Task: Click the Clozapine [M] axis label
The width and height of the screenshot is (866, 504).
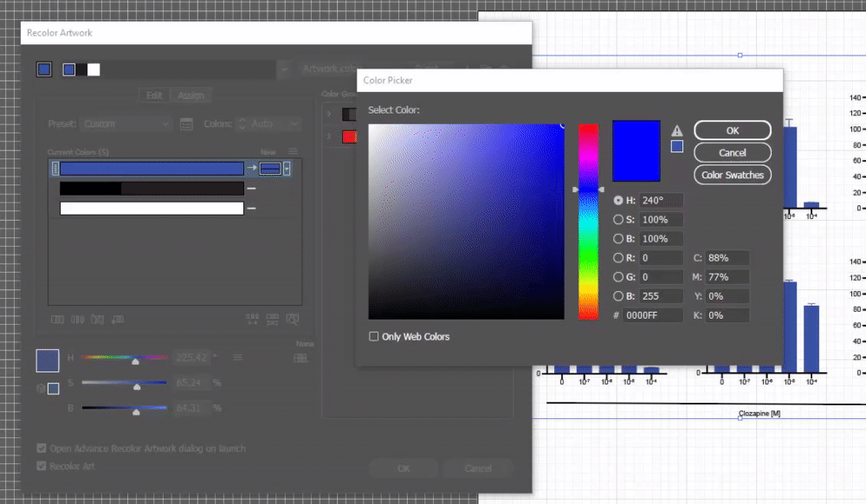Action: 759,413
